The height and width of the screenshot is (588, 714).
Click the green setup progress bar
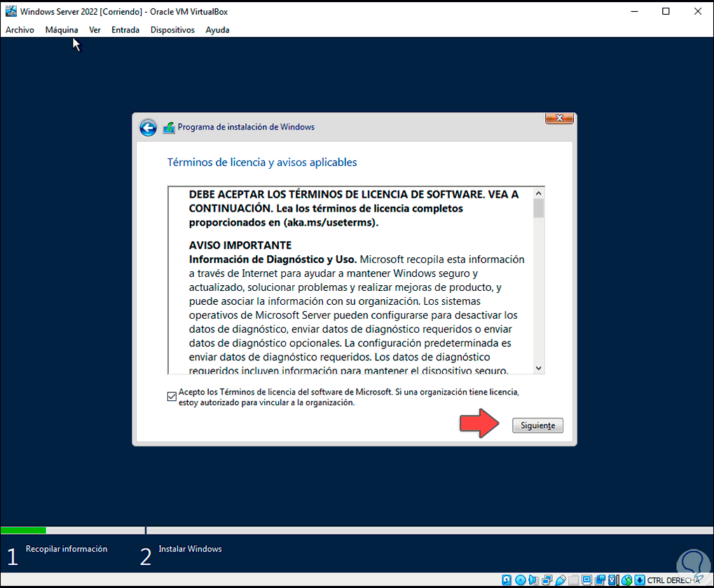pos(23,530)
